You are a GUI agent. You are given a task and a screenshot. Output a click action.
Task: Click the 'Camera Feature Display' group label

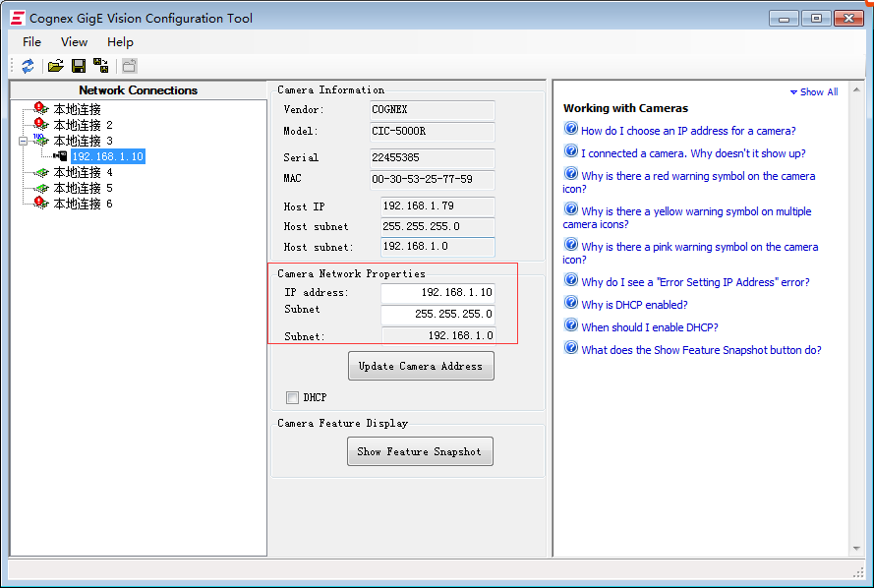tap(342, 423)
